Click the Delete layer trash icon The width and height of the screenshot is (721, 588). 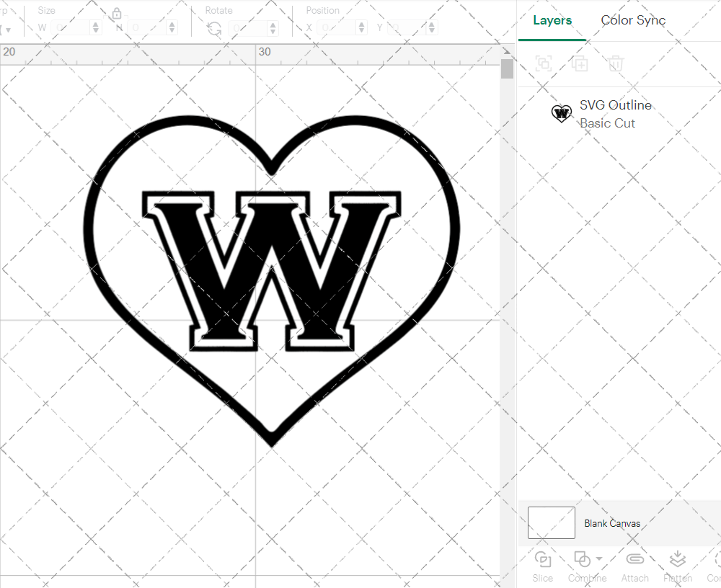tap(616, 63)
